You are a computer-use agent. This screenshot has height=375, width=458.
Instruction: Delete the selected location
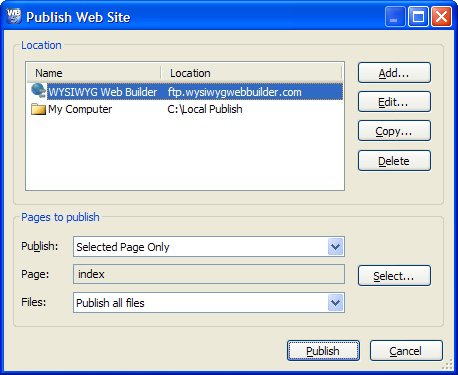394,161
